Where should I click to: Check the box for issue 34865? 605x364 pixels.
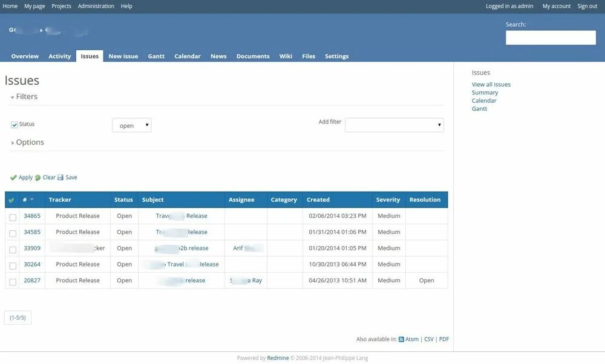(13, 218)
